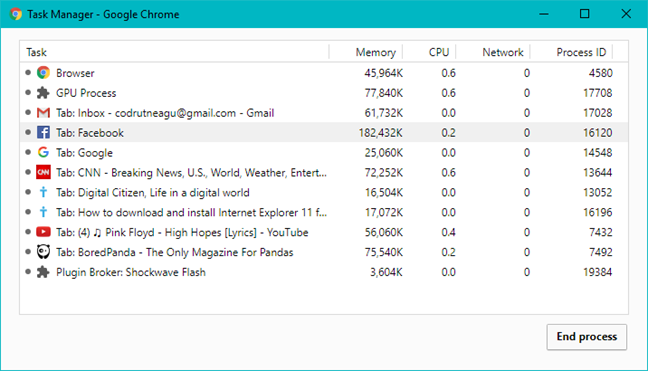Select the GPU Process row

[324, 93]
